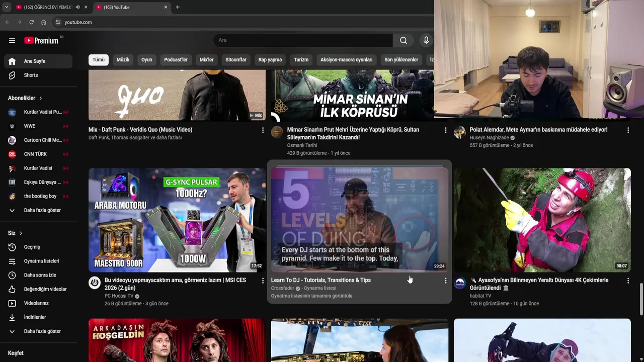Click the search magnifier button
Image resolution: width=644 pixels, height=362 pixels.
tap(404, 40)
